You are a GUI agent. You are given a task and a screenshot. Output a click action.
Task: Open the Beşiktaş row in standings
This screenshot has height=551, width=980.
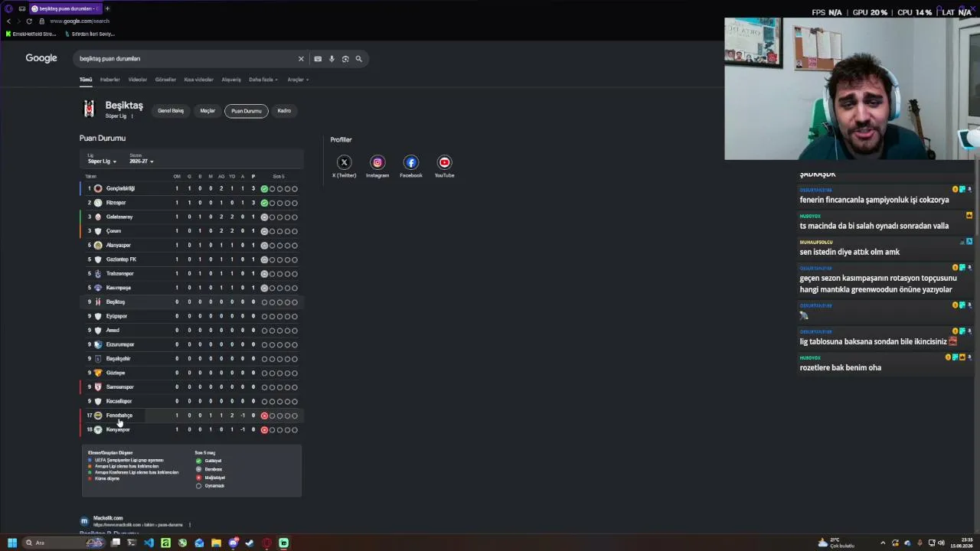[x=191, y=302]
